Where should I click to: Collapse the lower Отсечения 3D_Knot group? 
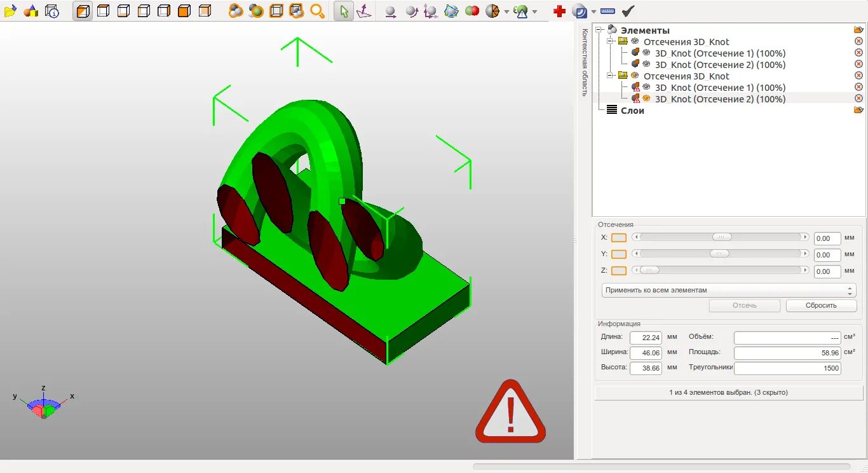(611, 76)
